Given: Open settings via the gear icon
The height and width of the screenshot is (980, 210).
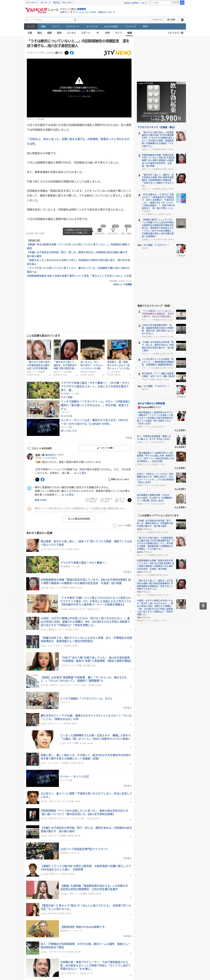Looking at the screenshot, I should coord(182,20).
